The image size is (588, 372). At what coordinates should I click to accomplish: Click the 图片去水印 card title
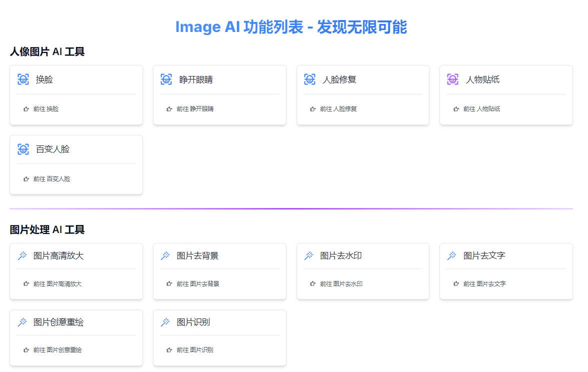[341, 256]
